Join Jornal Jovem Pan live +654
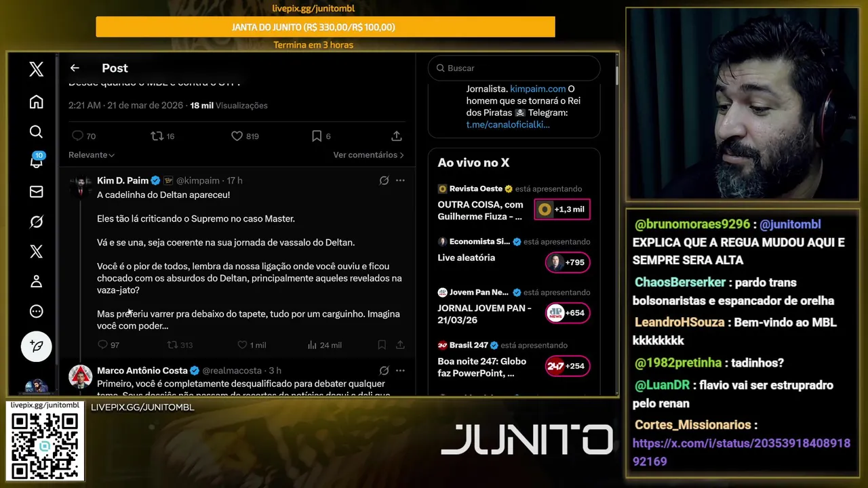 click(x=568, y=313)
